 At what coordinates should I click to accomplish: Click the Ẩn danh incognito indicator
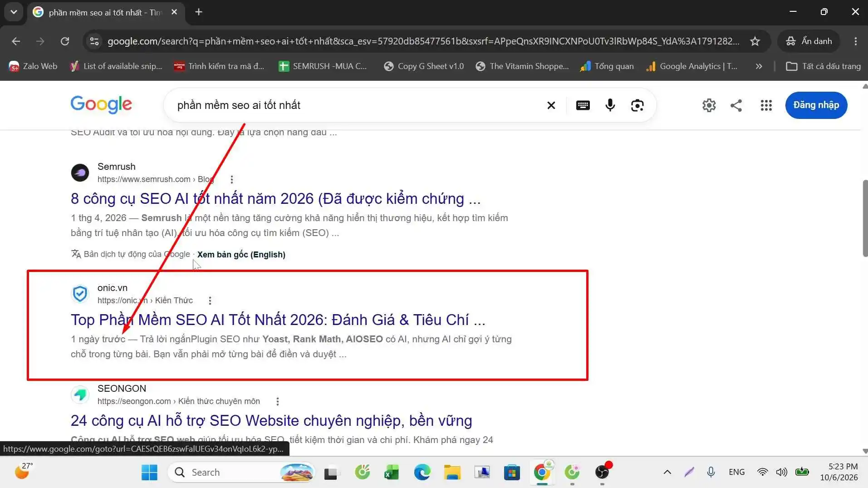(x=809, y=41)
